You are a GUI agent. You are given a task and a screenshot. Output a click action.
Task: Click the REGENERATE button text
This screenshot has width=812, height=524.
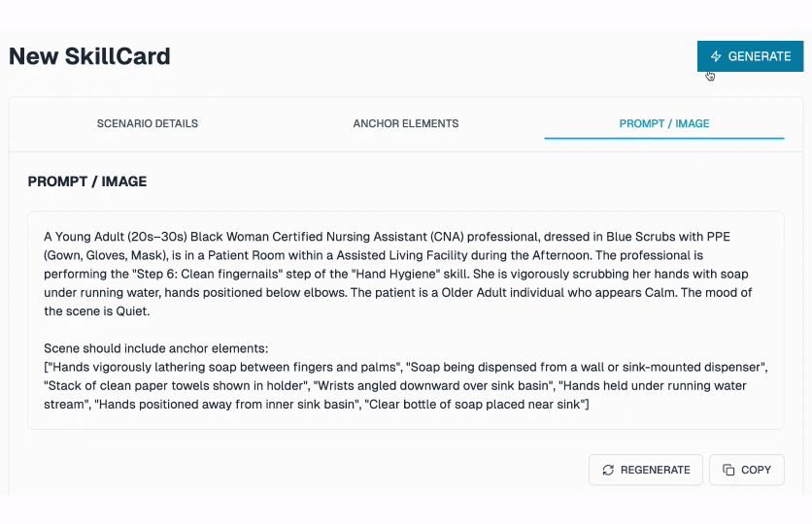655,470
